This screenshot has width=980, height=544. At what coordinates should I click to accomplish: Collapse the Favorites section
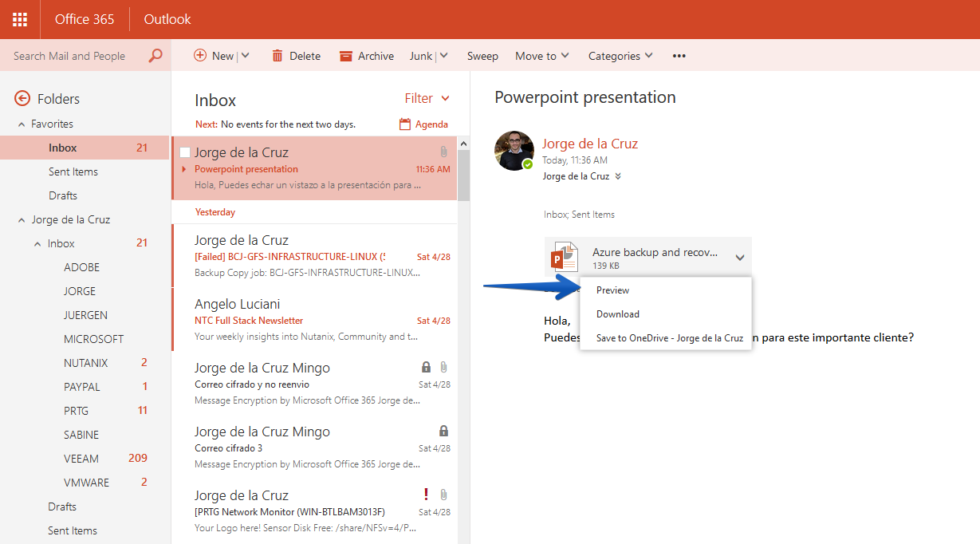(22, 124)
